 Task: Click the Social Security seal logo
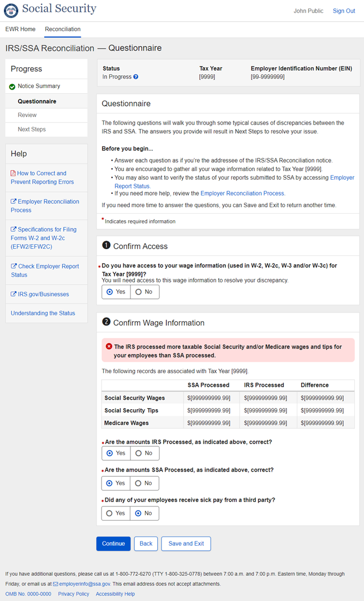[11, 10]
